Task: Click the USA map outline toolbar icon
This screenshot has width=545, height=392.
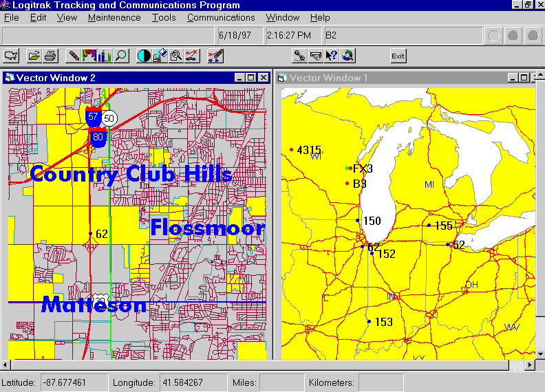Action: click(x=11, y=56)
